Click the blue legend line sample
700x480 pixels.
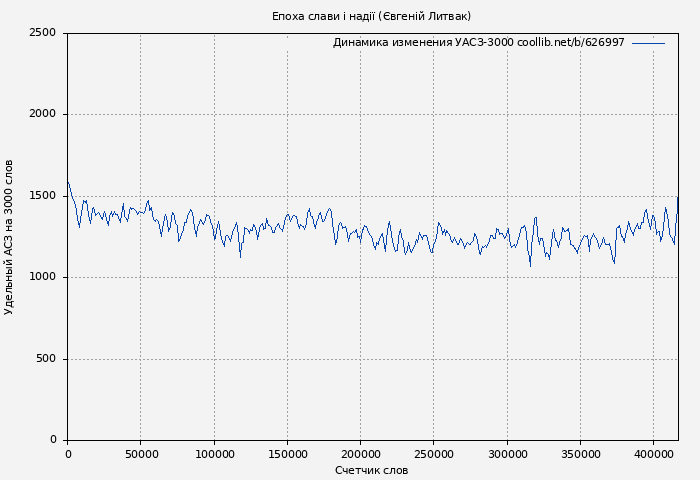[x=648, y=43]
